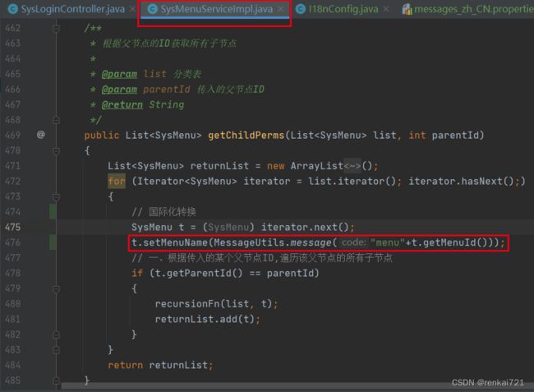This screenshot has height=392, width=534.
Task: Click 'MessageUtils' on line 476
Action: (249, 242)
